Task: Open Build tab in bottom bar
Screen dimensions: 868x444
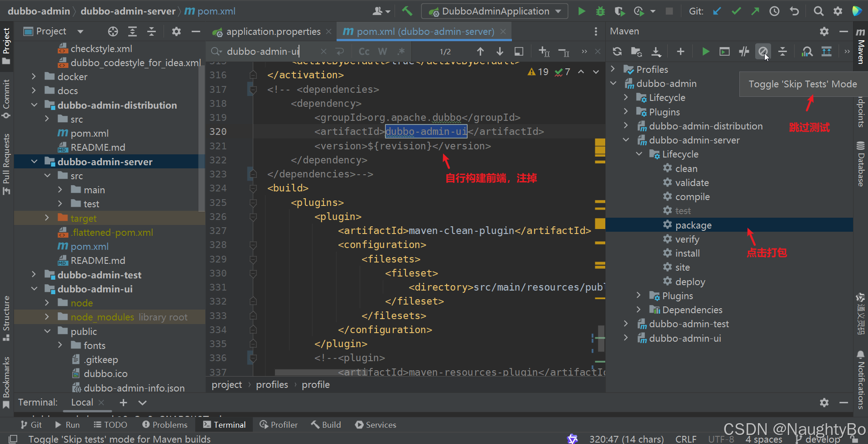Action: pos(326,425)
